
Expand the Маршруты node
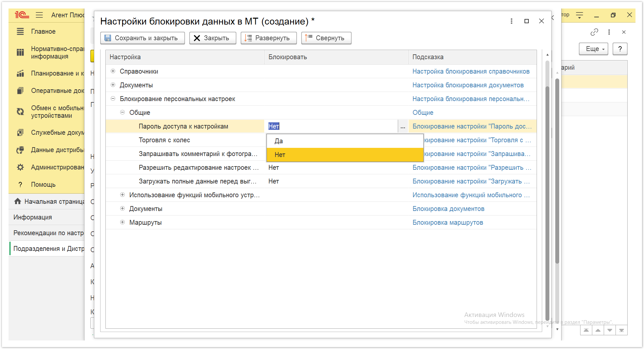[122, 222]
